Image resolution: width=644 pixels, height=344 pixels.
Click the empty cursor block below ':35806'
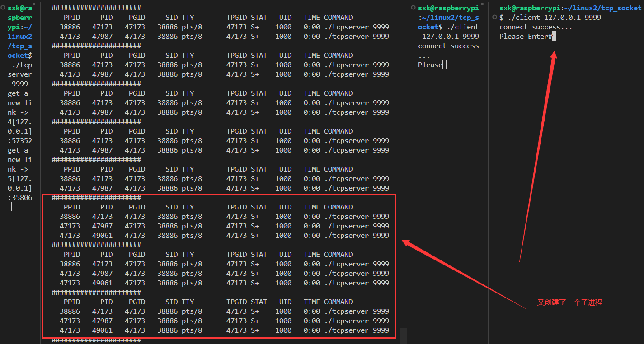(9, 207)
